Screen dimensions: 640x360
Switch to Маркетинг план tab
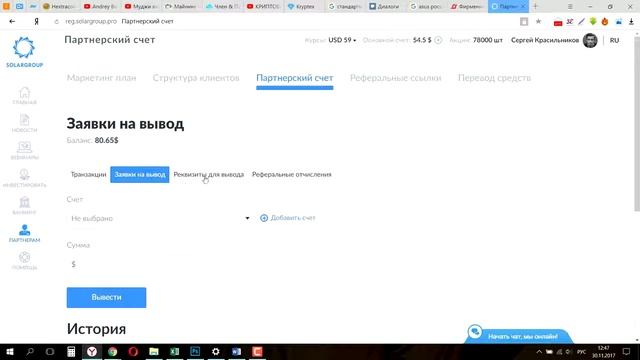click(102, 78)
